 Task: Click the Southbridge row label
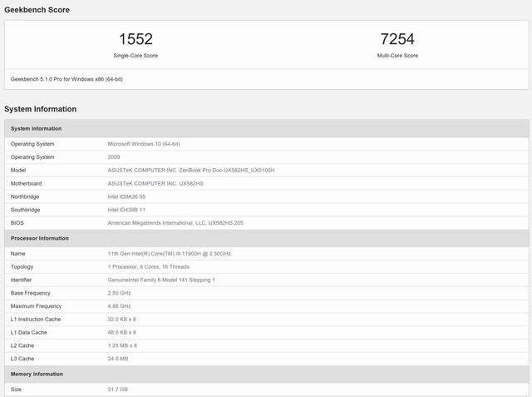(26, 210)
